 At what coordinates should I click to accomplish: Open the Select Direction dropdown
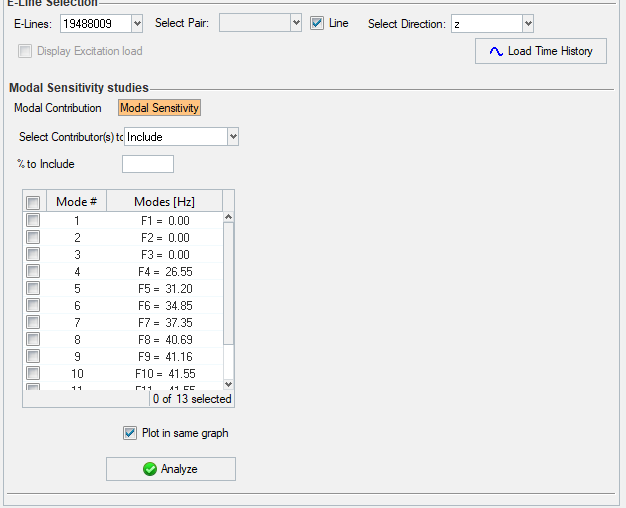(528, 23)
